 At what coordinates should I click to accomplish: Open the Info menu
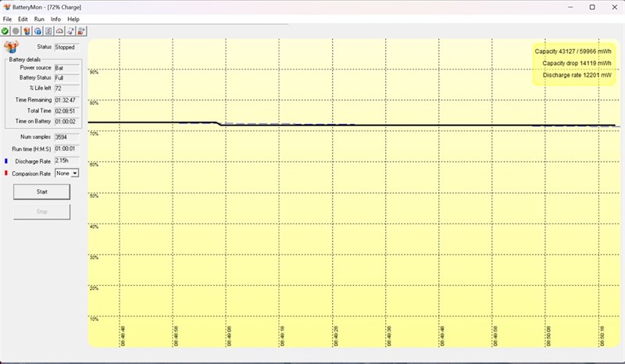point(55,19)
